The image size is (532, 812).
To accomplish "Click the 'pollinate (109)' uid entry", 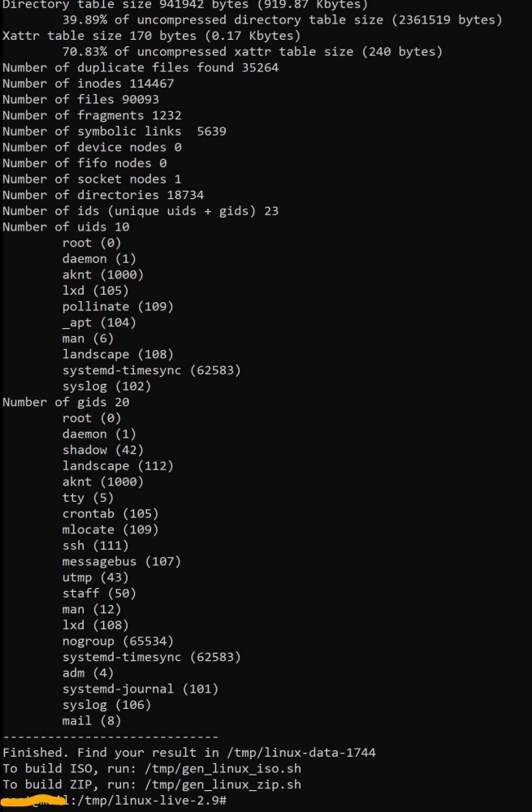I will coord(118,307).
